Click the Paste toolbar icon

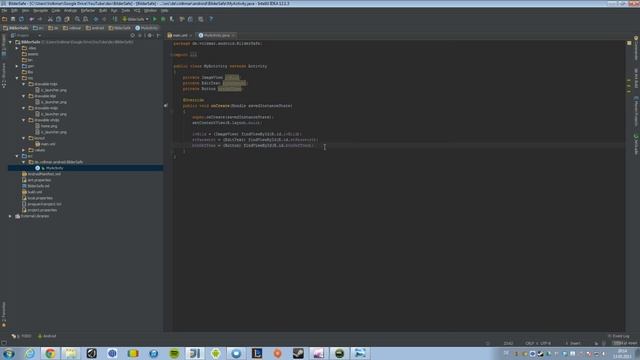[67, 19]
